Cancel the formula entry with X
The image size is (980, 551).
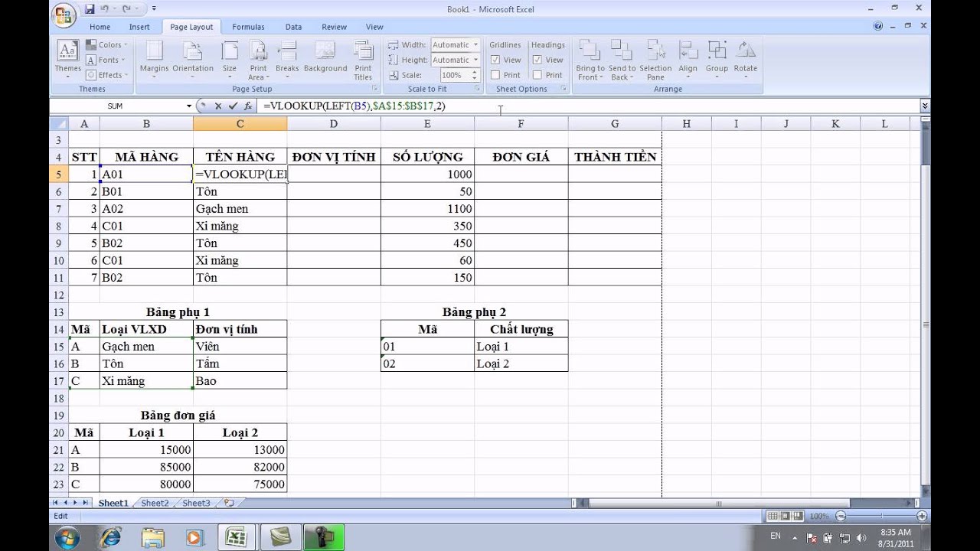[218, 106]
